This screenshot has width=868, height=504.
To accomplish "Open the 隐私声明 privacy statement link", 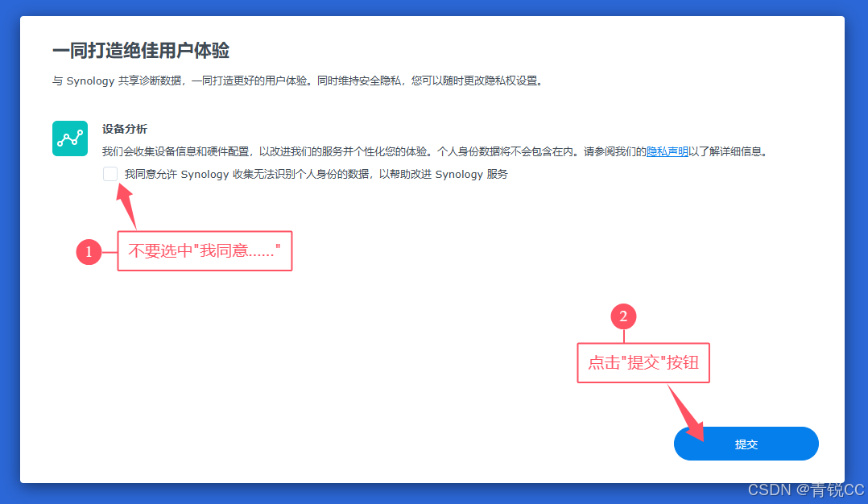I will (x=667, y=151).
